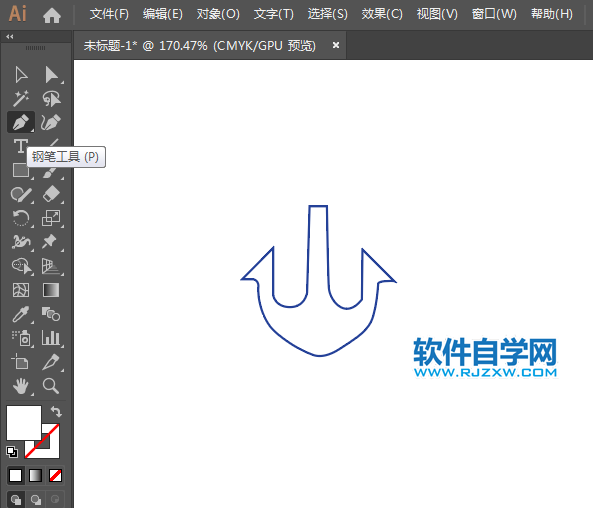Screen dimensions: 593x508
Task: Choose the Puppet Warp pin tool
Action: tap(50, 242)
